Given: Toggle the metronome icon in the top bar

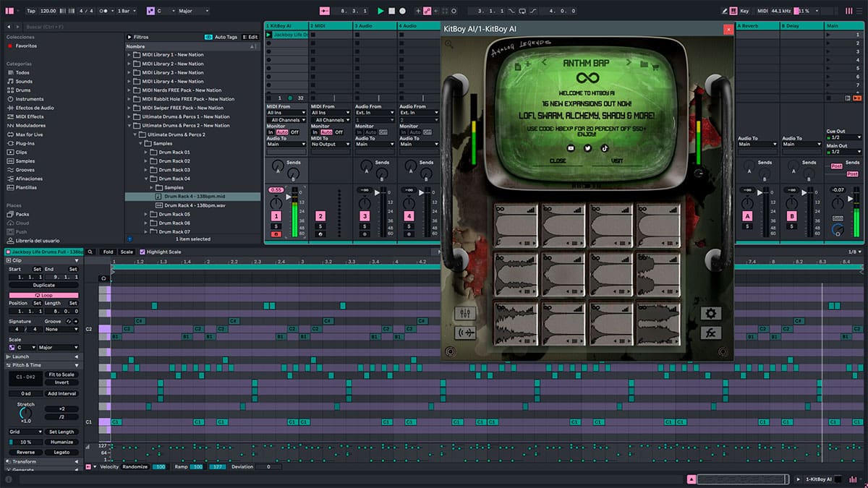Looking at the screenshot, I should click(x=105, y=11).
